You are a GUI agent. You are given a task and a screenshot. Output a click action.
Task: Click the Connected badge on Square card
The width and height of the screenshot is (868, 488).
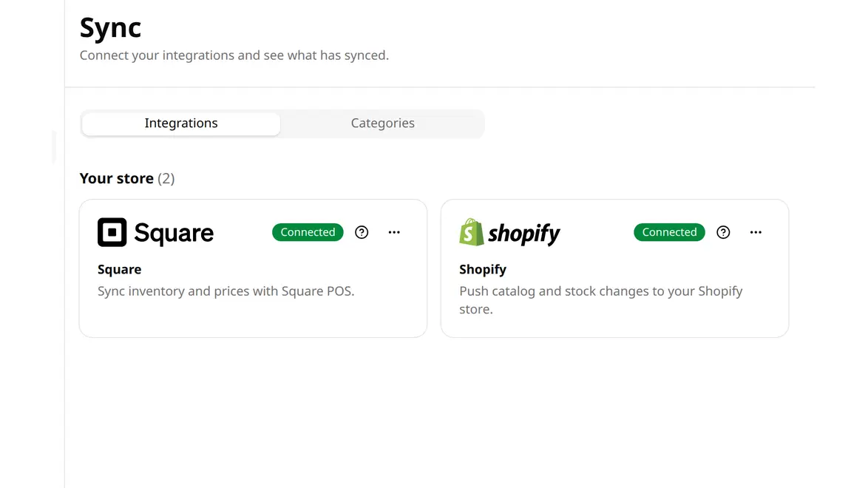308,232
